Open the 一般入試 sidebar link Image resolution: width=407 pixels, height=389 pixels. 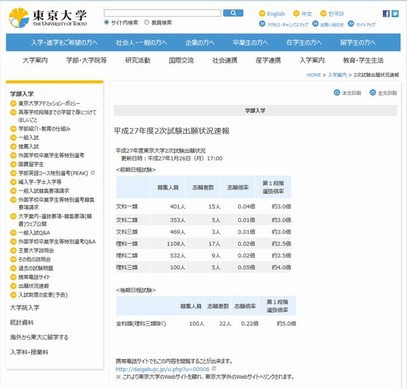(x=28, y=138)
